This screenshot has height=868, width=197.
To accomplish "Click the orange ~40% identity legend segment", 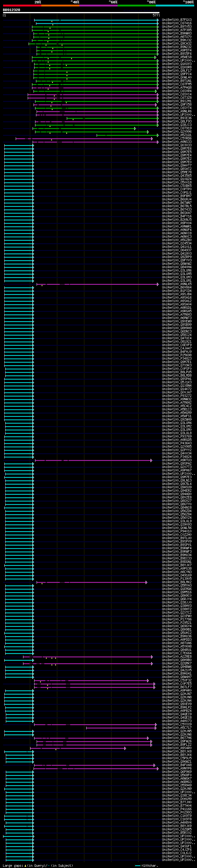I will pos(60,6).
